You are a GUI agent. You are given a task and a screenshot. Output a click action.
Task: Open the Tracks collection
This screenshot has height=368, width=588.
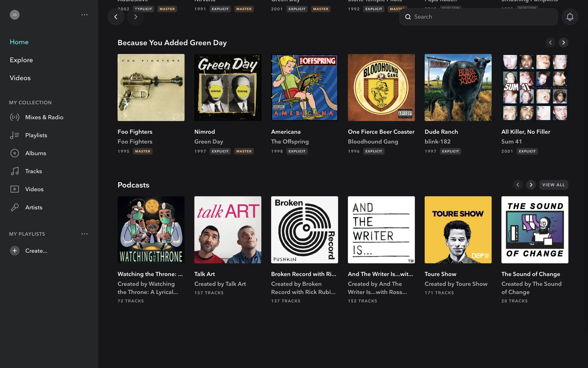[x=33, y=171]
